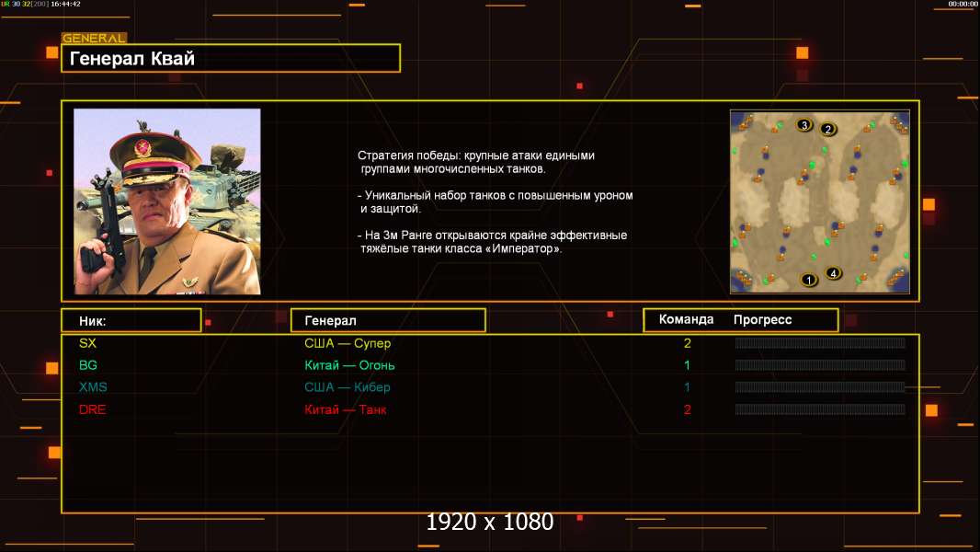Click США — Супер general entry
Viewport: 980px width, 552px height.
point(348,343)
